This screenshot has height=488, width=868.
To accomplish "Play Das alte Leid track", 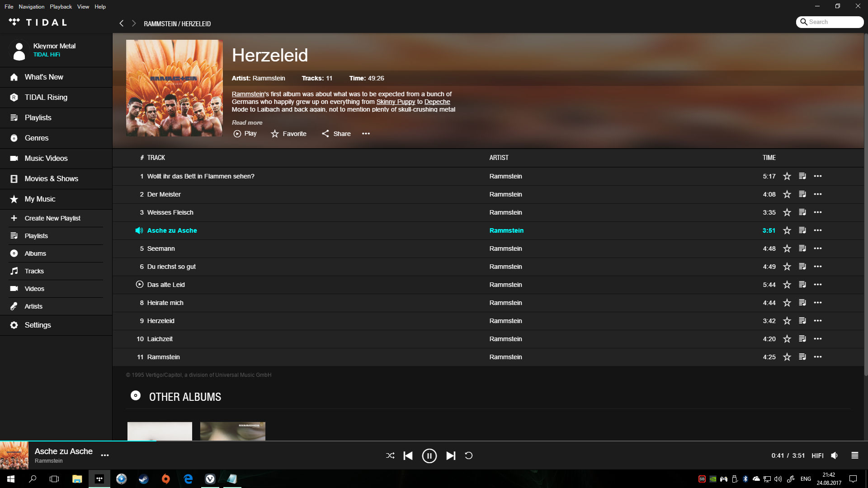I will [139, 285].
